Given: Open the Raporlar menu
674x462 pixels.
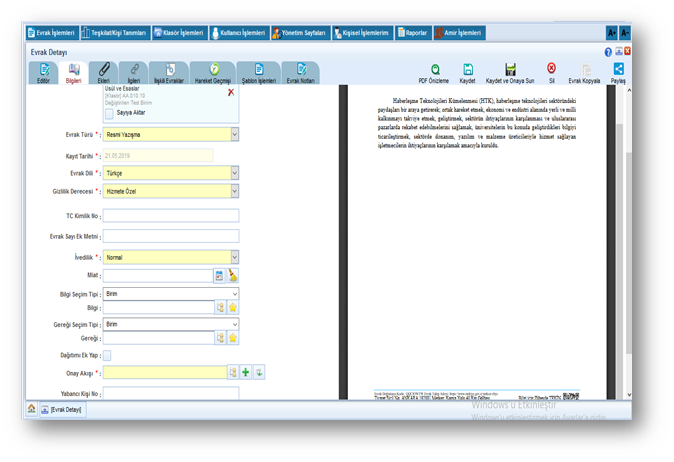Looking at the screenshot, I should 411,32.
